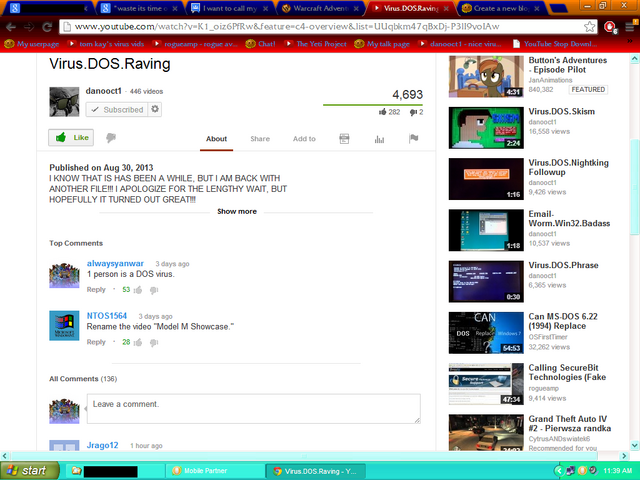Close the Warcraft Adventures tab
This screenshot has height=480, width=640.
point(356,9)
